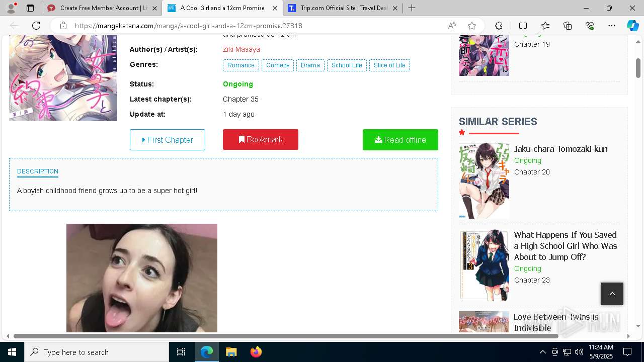Activate Read aloud icon in address bar
The image size is (644, 362).
tap(452, 26)
